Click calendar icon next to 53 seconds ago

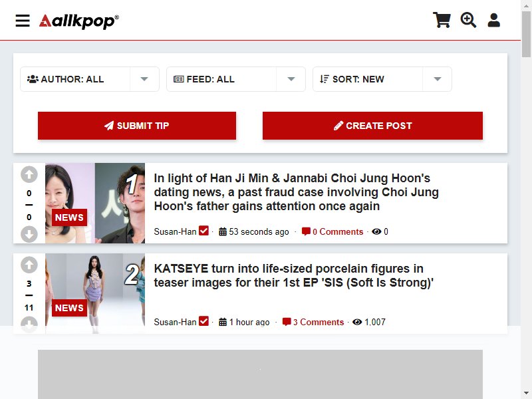click(223, 231)
